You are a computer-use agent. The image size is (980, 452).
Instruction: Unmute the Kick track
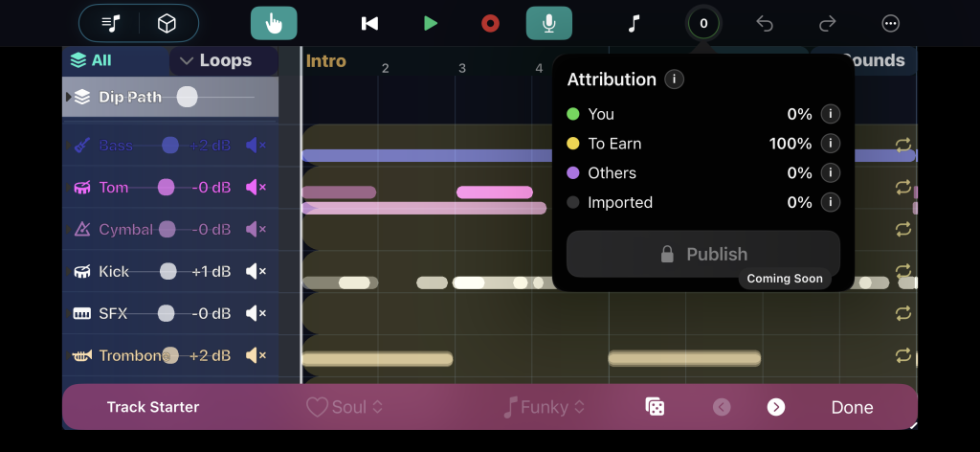(256, 272)
